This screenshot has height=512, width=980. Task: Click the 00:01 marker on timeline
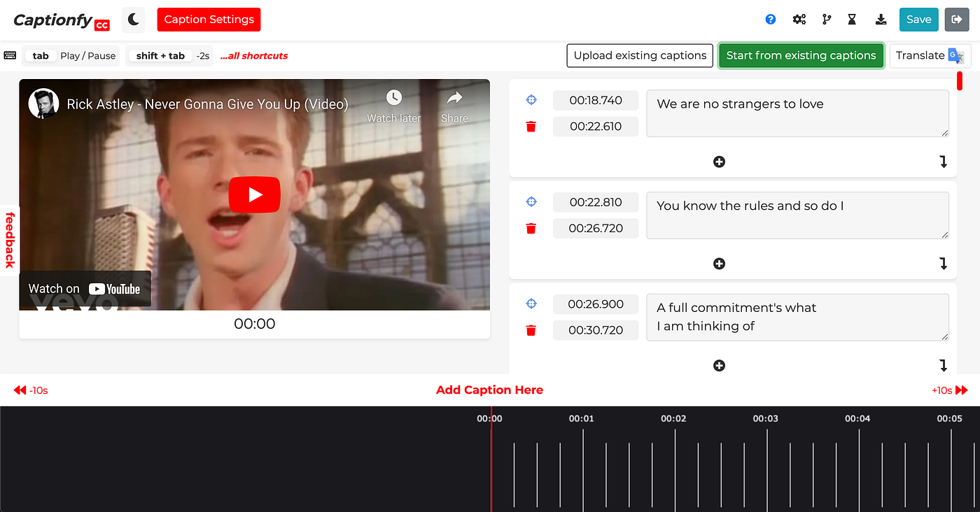pos(581,419)
